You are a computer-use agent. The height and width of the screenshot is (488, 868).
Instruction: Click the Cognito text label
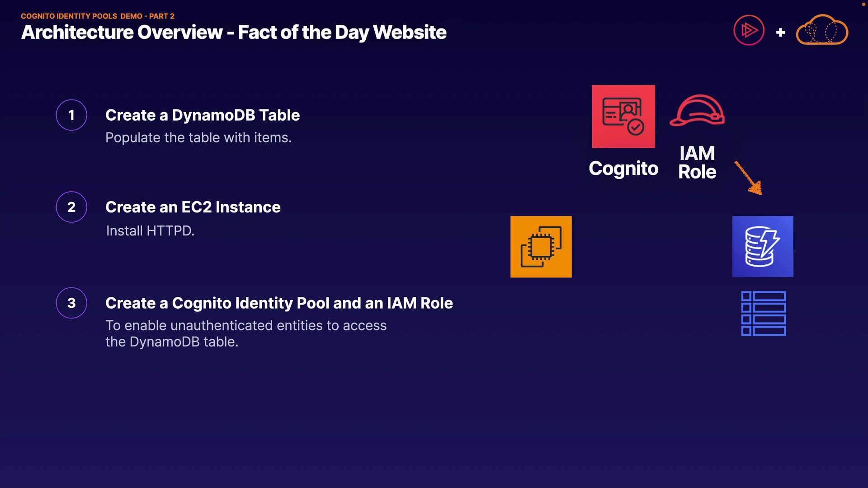tap(623, 169)
